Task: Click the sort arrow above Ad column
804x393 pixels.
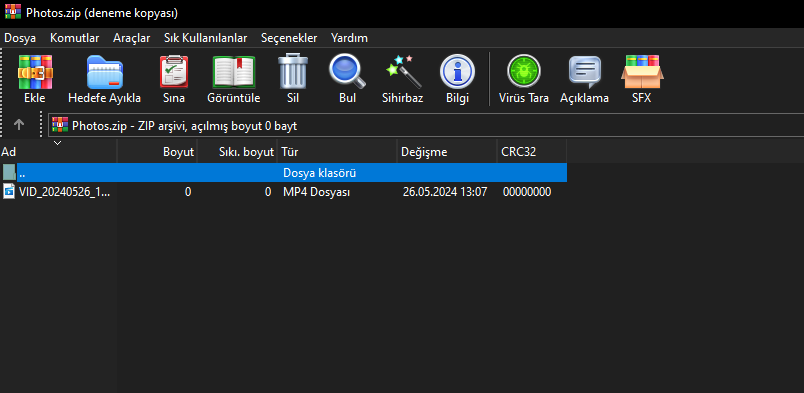Action: tap(57, 143)
